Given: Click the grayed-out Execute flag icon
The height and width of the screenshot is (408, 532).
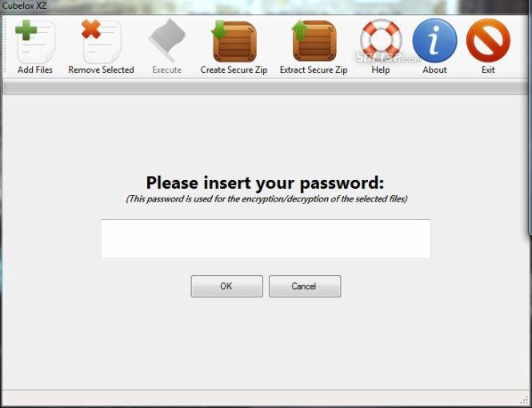Looking at the screenshot, I should click(167, 41).
